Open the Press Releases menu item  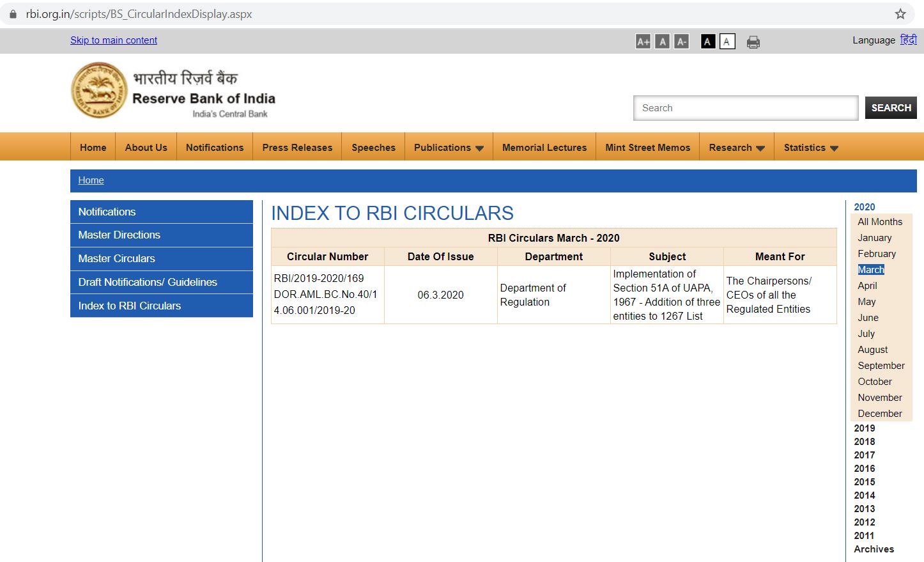click(x=297, y=147)
